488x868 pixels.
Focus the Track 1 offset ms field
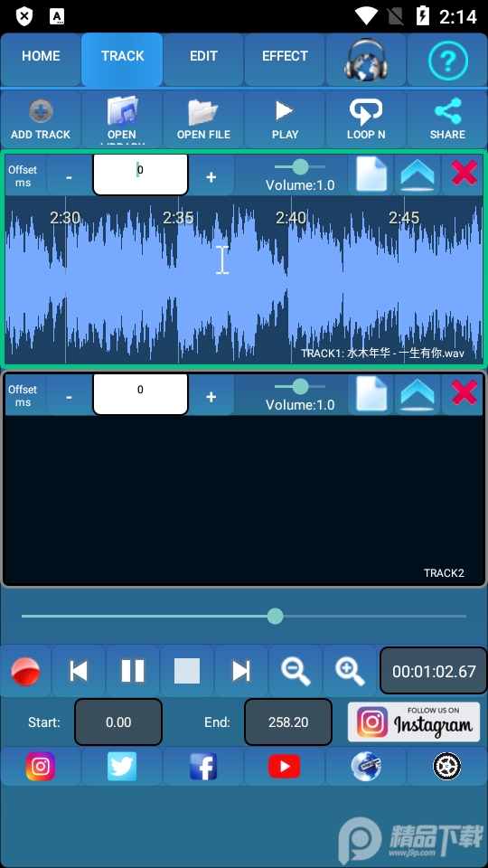141,175
